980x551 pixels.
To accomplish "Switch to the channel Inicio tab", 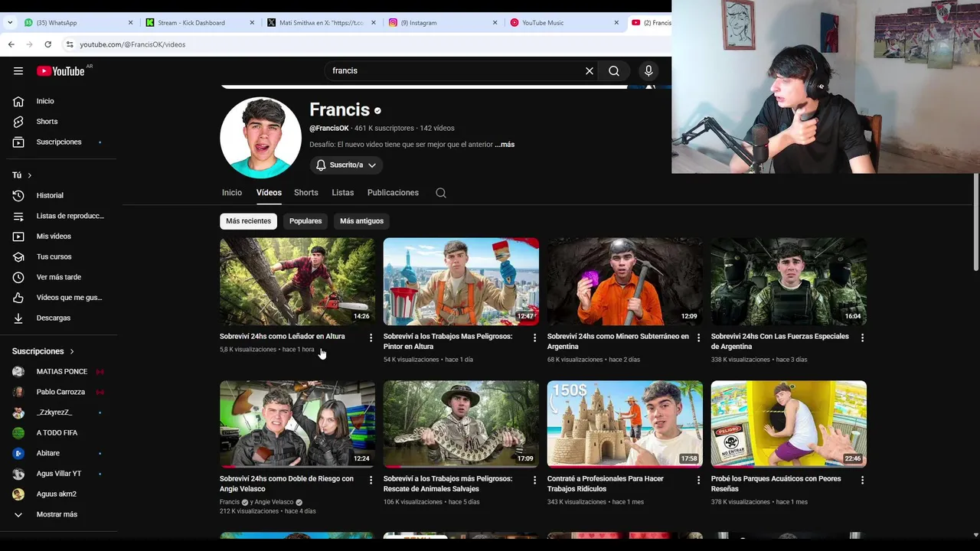I will pyautogui.click(x=232, y=193).
